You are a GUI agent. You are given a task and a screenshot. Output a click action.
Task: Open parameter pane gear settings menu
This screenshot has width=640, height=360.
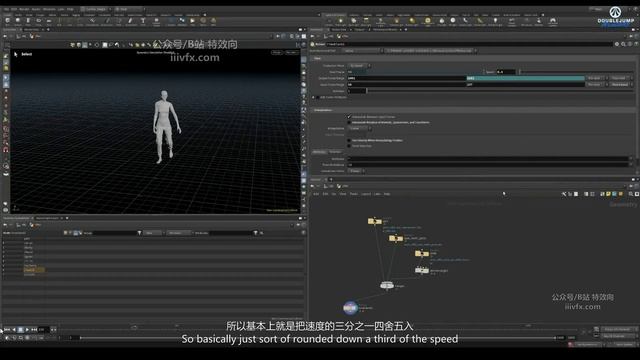coord(617,44)
